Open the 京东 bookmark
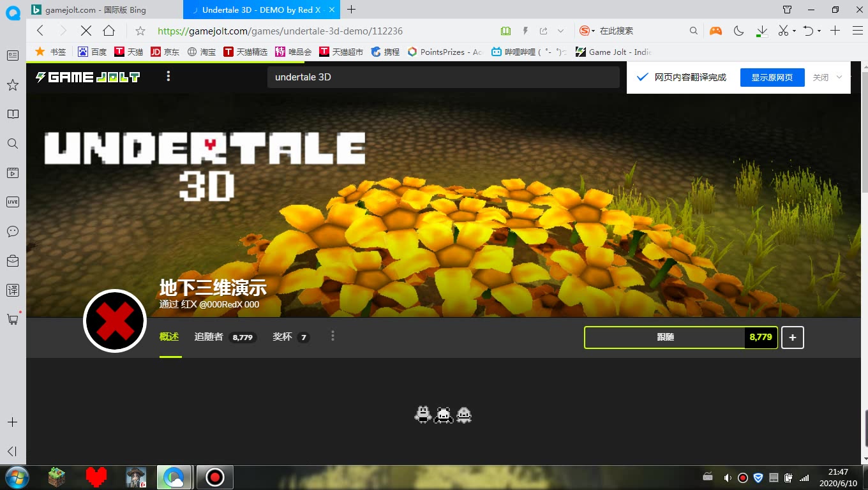This screenshot has width=868, height=490. [165, 52]
